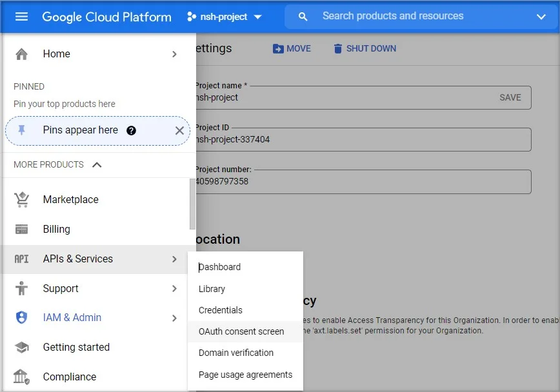Viewport: 560px width, 392px height.
Task: Click the Billing card icon
Action: [21, 230]
